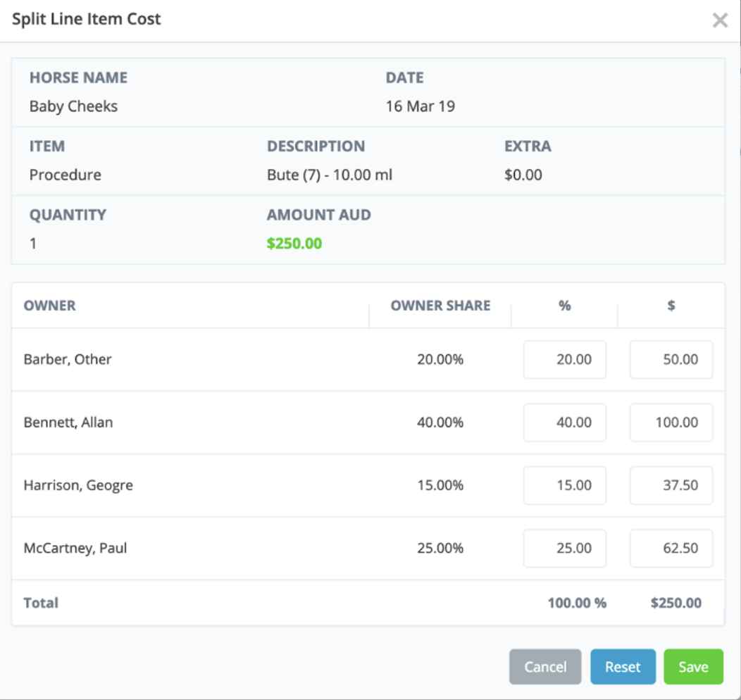Focus Harrison, Geogre's percentage box
The image size is (741, 700).
(x=564, y=485)
